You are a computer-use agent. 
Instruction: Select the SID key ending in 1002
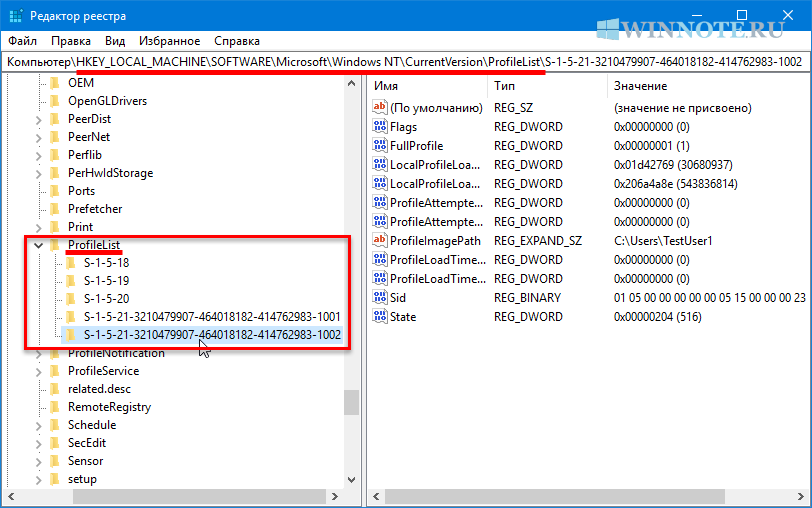point(212,335)
